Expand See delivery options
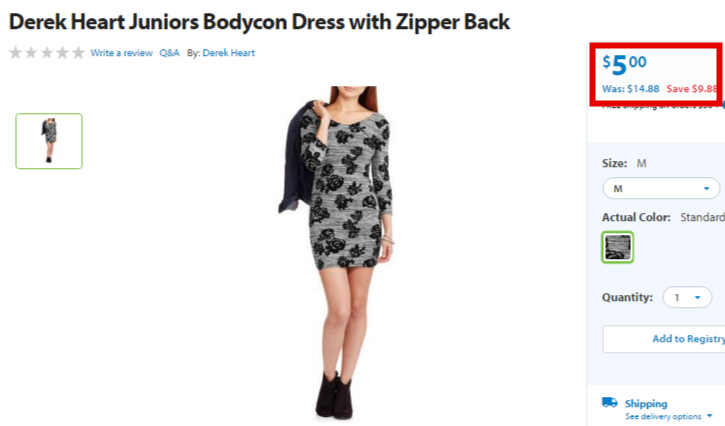 point(669,416)
